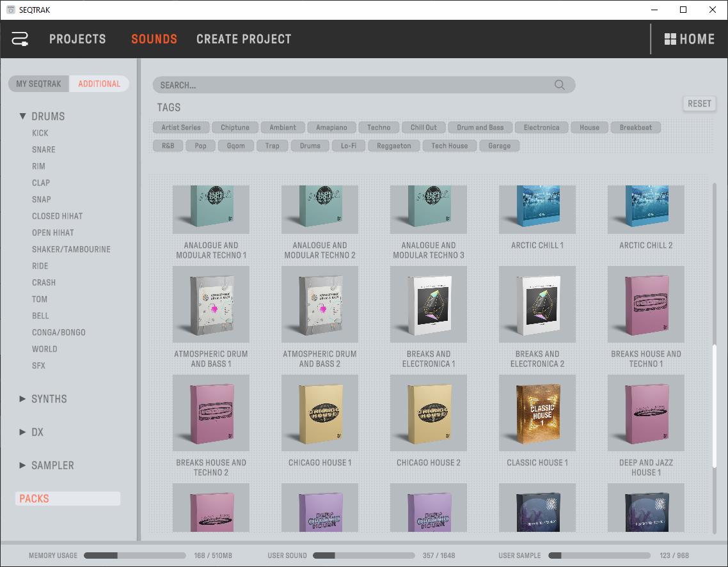Viewport: 728px width, 567px height.
Task: Open the Analogue and Modular Techno 1 pack
Action: (210, 210)
